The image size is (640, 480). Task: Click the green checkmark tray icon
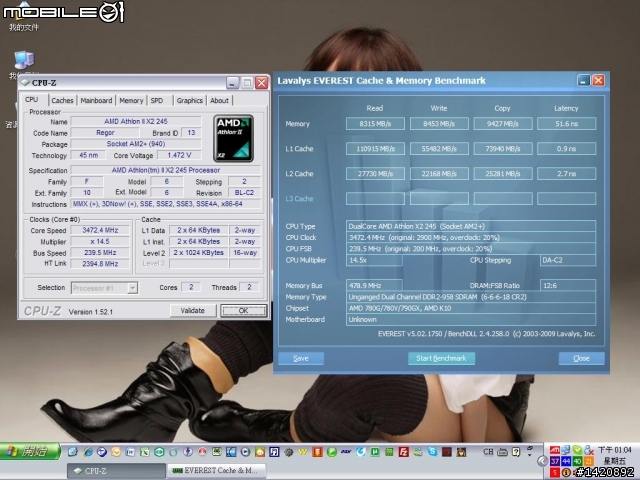(577, 450)
